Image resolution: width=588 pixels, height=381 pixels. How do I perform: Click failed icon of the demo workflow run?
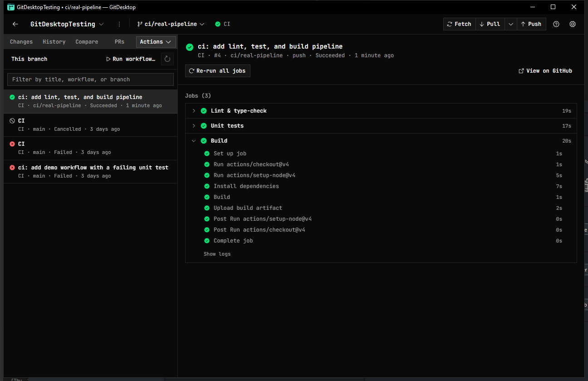tap(12, 168)
